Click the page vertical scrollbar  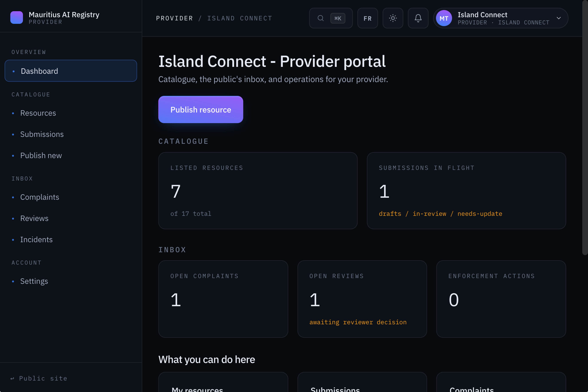pyautogui.click(x=585, y=128)
